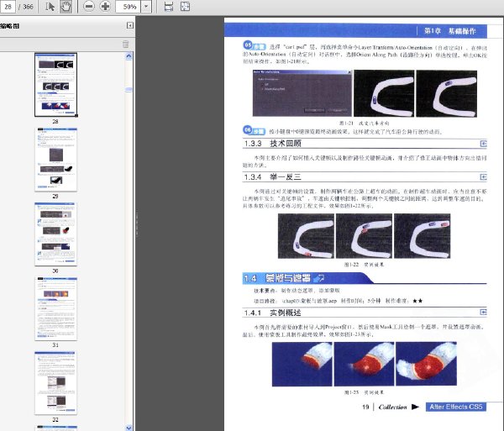Zoom in with the plus button

pos(105,7)
